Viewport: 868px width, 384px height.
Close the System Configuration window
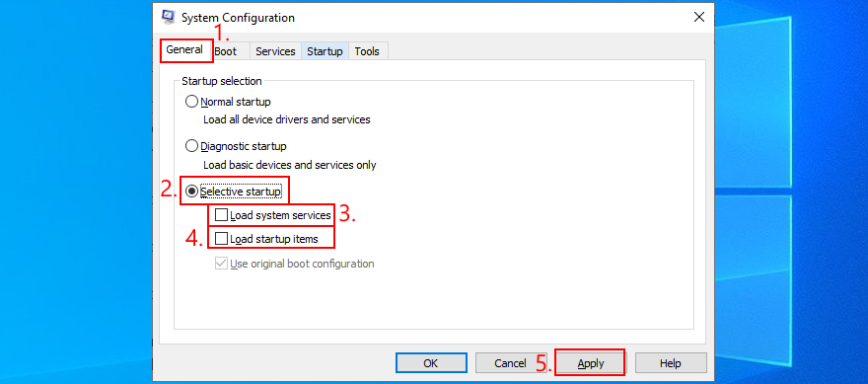(699, 17)
